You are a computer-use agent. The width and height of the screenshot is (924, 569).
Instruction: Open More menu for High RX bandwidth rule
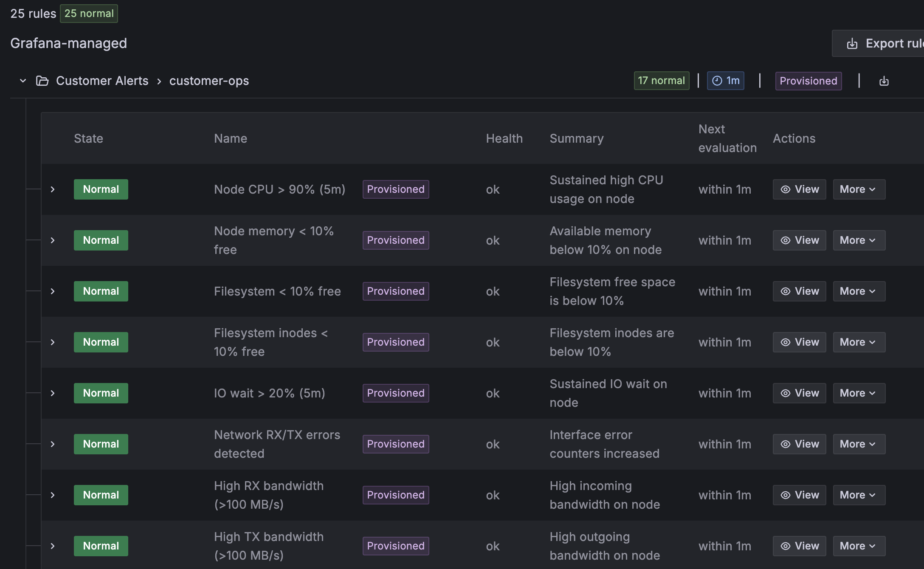[859, 495]
